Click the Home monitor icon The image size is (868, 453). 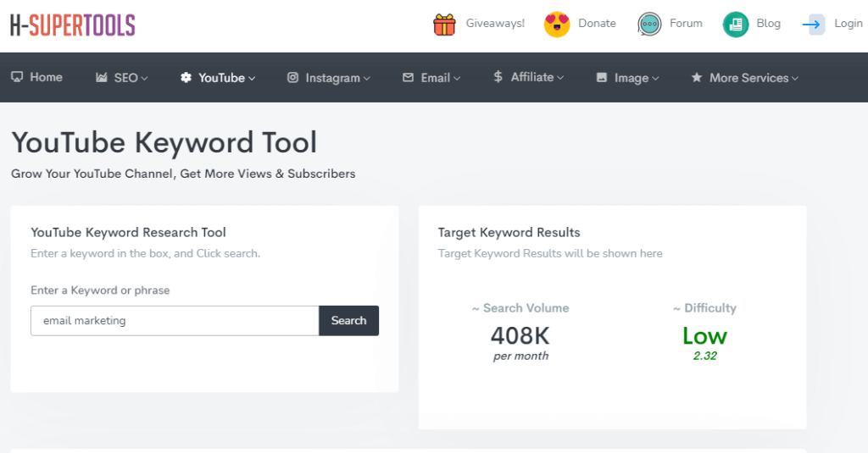16,77
